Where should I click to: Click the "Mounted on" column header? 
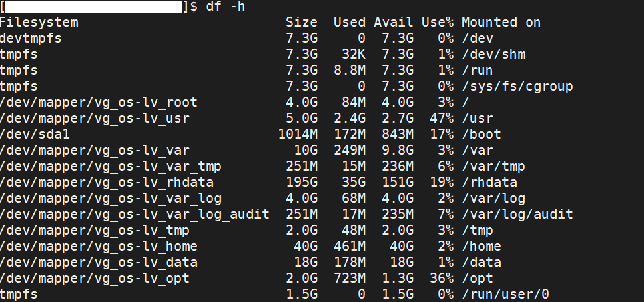pyautogui.click(x=501, y=23)
